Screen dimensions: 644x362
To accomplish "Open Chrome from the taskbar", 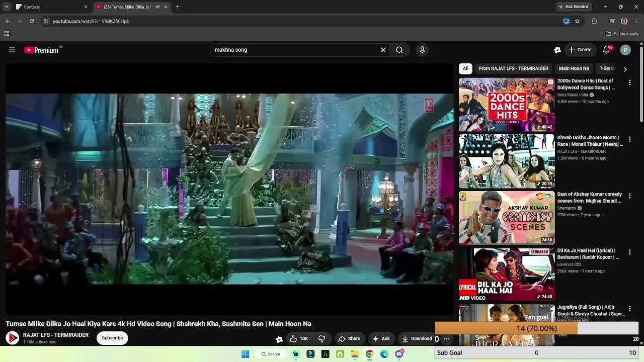I will [x=369, y=354].
